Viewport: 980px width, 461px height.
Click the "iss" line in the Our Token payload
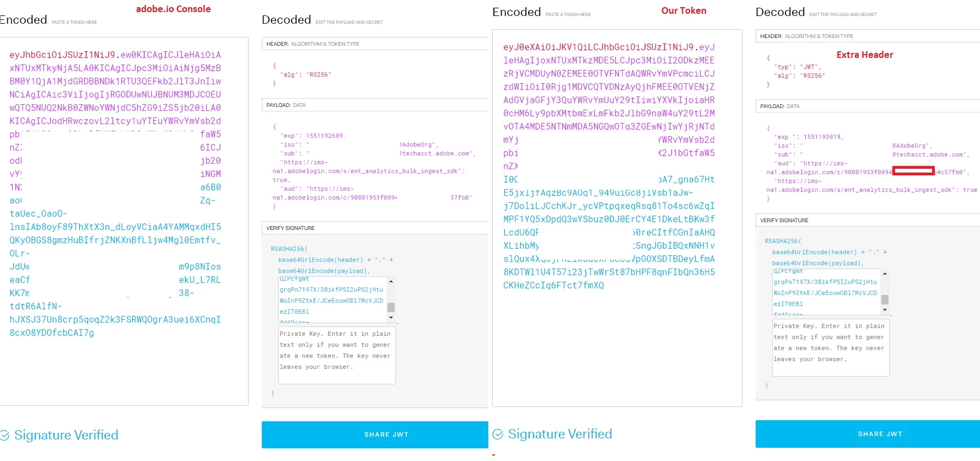[853, 146]
